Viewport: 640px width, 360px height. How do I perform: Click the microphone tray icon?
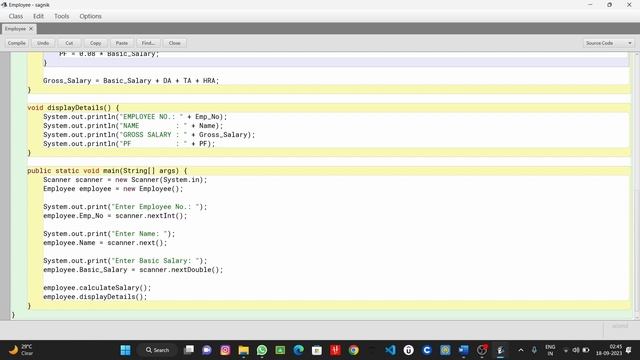point(534,350)
